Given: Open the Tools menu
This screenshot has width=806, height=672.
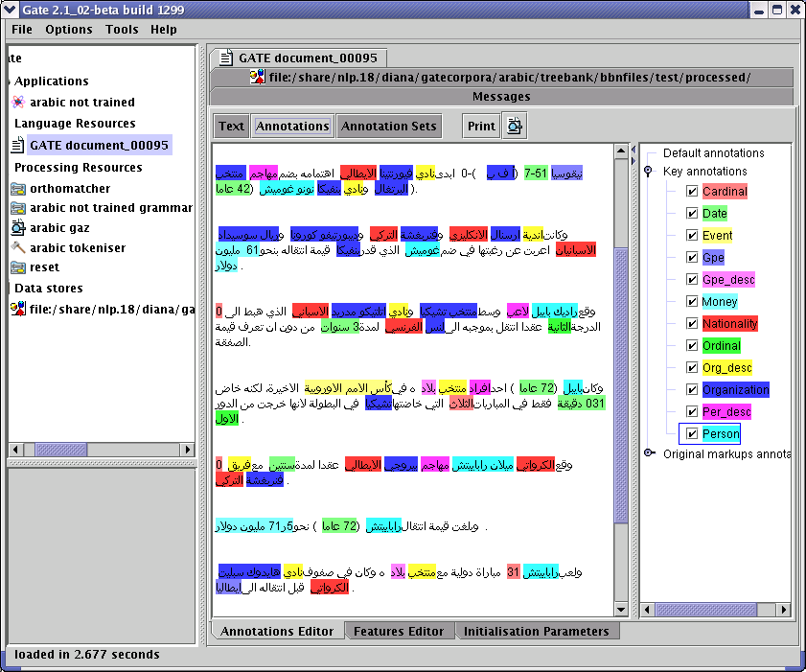Looking at the screenshot, I should 122,30.
